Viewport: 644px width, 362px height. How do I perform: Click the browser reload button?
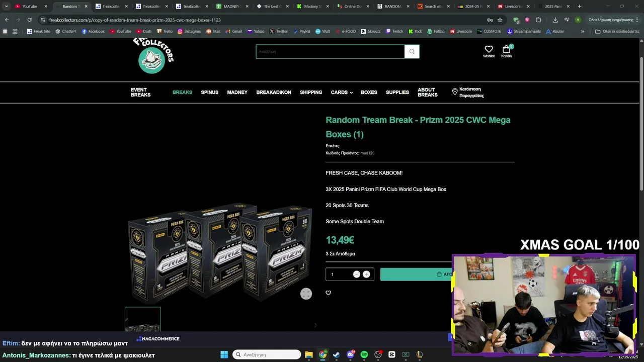(x=29, y=20)
